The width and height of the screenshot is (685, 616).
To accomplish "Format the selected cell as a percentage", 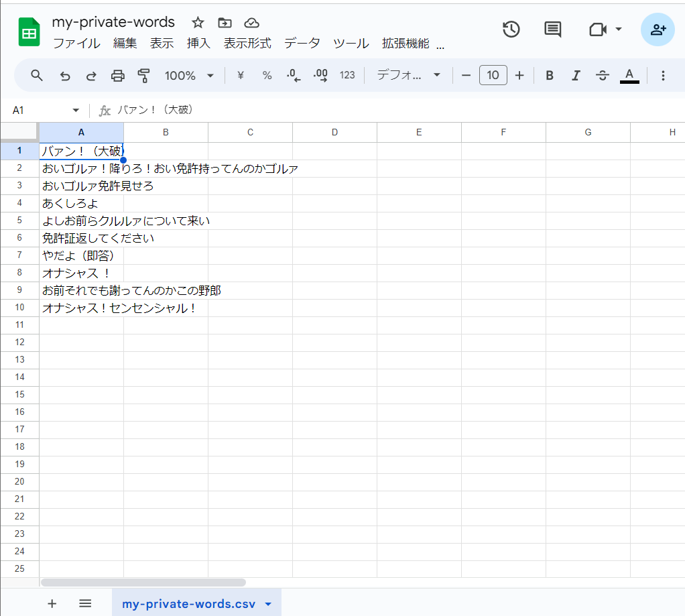I will (267, 75).
